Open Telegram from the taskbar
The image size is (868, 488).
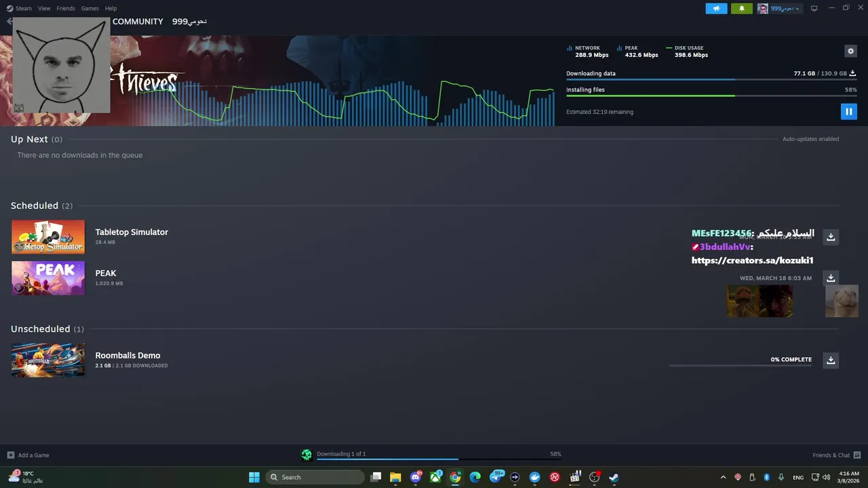point(496,477)
